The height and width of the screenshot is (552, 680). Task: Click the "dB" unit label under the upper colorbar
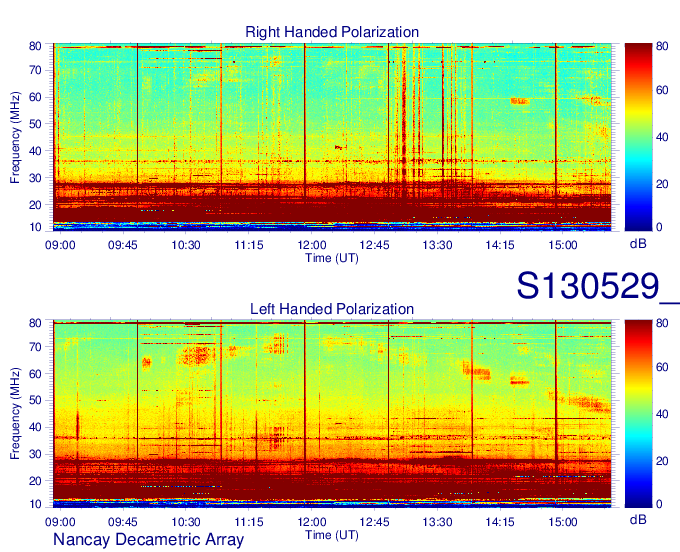point(638,244)
